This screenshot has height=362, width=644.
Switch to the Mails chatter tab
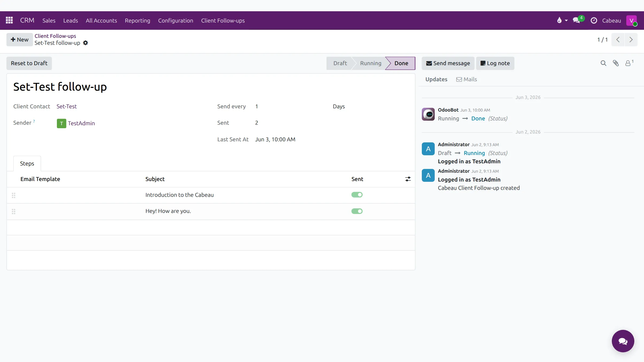467,79
